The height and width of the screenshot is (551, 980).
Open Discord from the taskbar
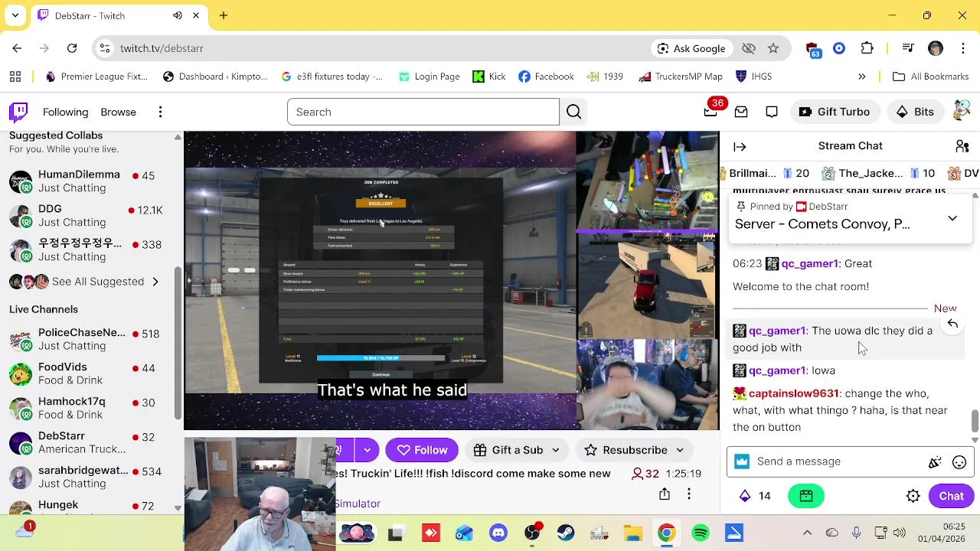[x=498, y=533]
